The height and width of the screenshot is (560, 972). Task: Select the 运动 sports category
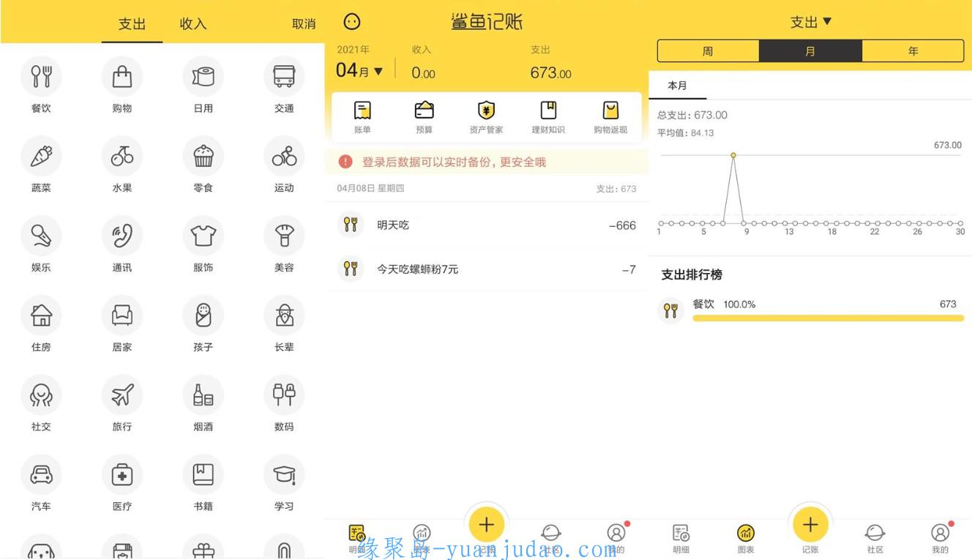pos(284,156)
